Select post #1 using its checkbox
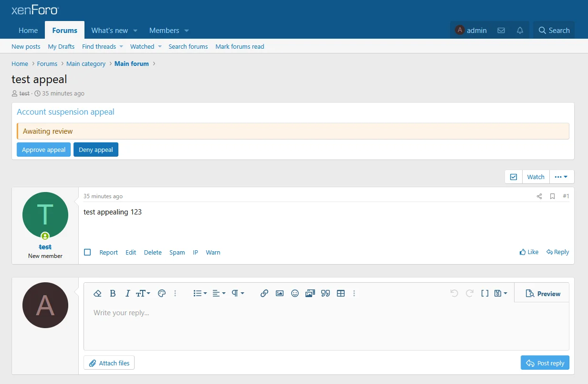The image size is (588, 384). [x=87, y=252]
